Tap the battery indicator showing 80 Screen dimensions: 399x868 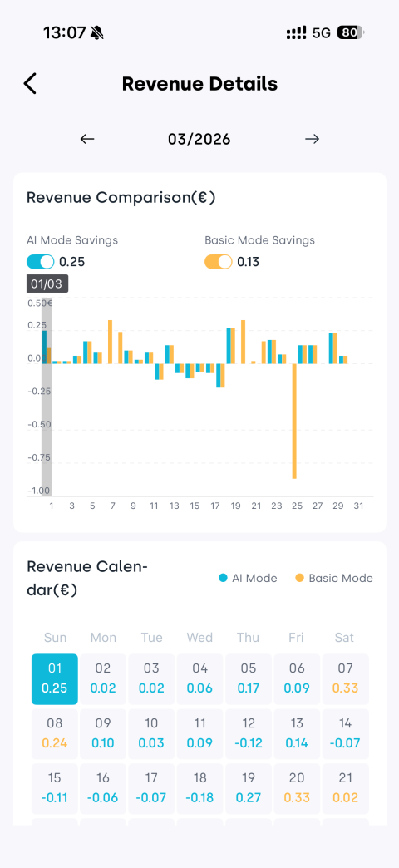351,33
